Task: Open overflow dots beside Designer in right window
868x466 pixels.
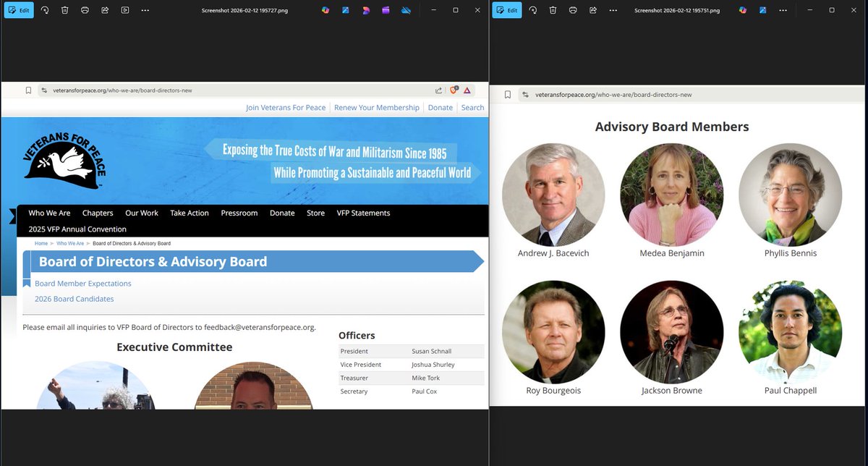Action: 783,10
